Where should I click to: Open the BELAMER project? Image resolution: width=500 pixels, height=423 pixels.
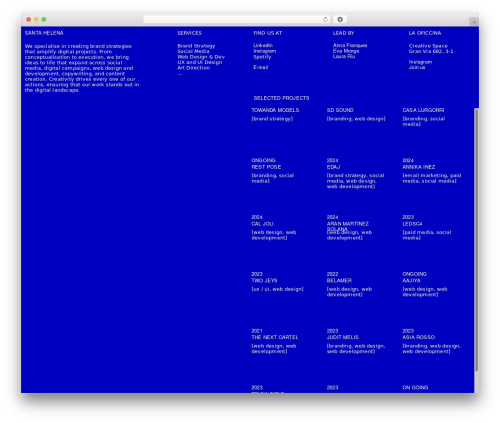pos(339,281)
